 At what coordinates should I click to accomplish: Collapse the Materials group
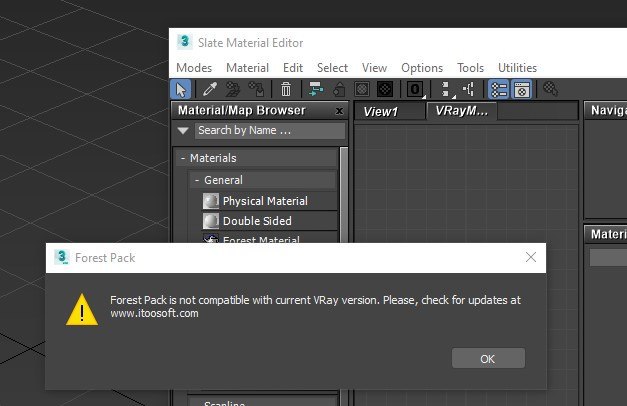(183, 158)
